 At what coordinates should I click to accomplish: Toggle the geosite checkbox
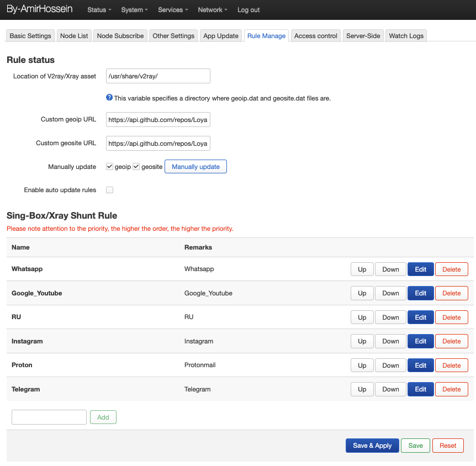(x=136, y=167)
